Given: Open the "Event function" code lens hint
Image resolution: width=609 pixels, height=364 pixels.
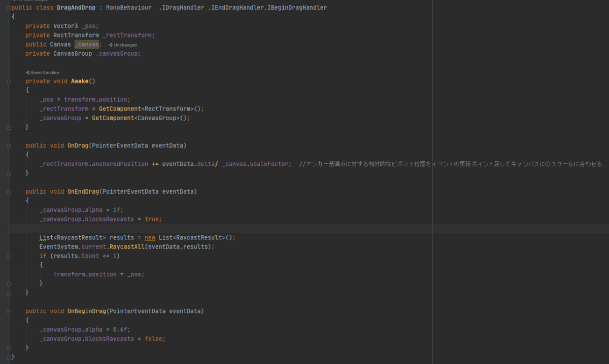Looking at the screenshot, I should coord(43,72).
